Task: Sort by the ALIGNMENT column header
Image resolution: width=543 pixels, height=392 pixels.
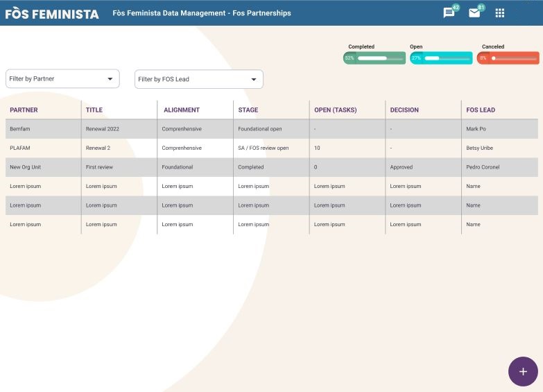Action: (182, 110)
